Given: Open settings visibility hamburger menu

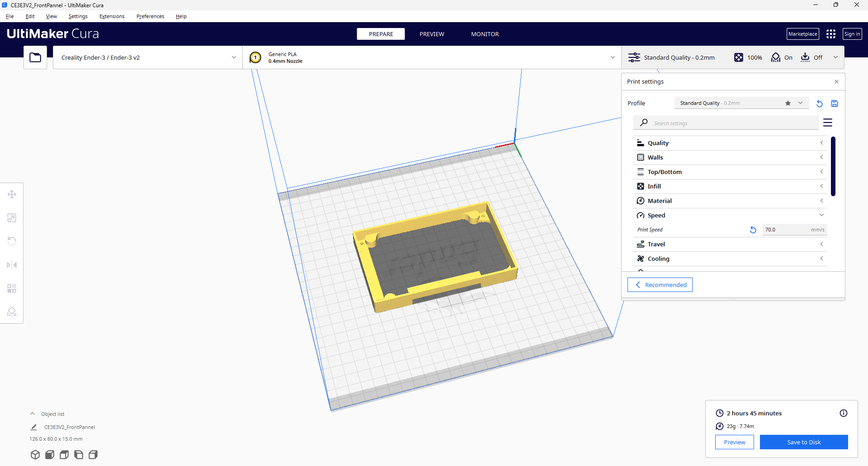Looking at the screenshot, I should 828,122.
